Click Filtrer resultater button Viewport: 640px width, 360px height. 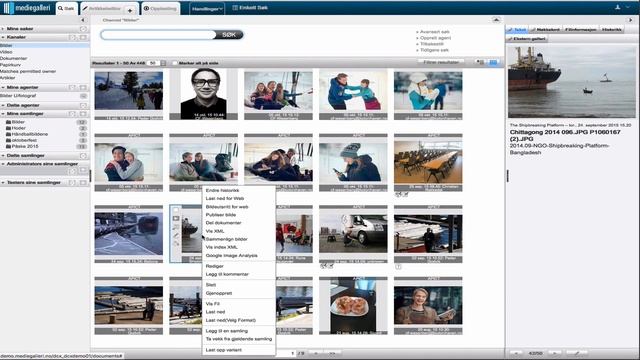point(441,62)
